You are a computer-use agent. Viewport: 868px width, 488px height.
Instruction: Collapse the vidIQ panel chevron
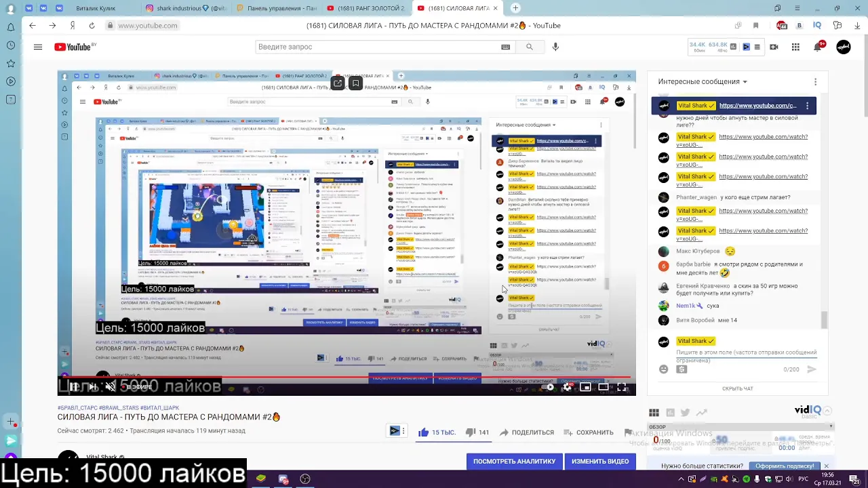827,411
